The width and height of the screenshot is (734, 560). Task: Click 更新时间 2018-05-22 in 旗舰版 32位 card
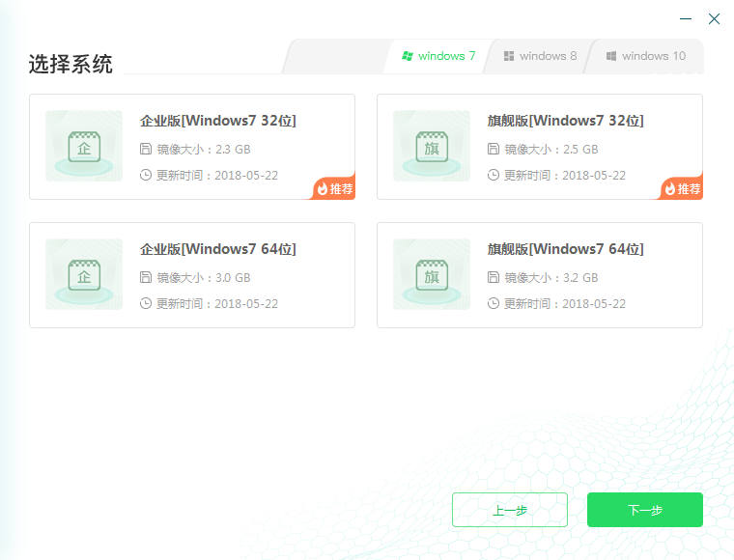(x=565, y=176)
